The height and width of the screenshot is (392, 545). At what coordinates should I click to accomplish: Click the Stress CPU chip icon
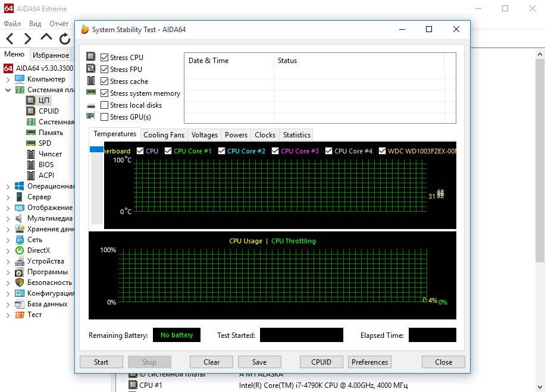[90, 57]
